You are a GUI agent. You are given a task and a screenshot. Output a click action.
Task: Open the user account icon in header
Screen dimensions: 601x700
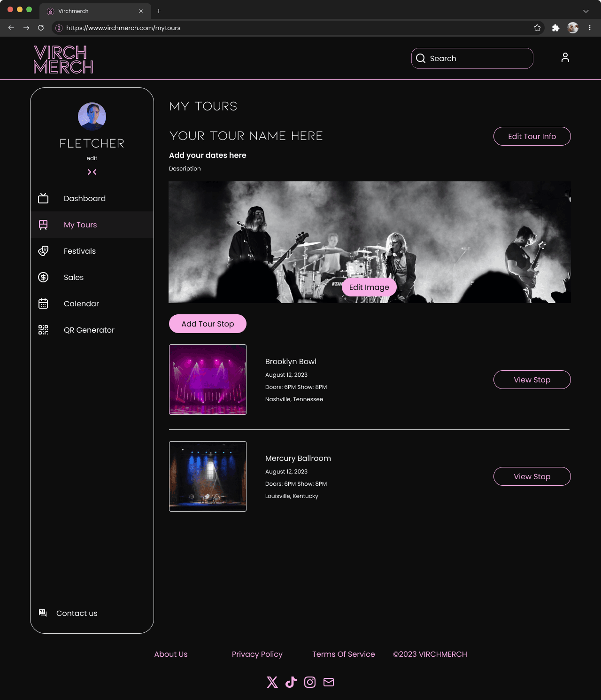click(x=565, y=57)
